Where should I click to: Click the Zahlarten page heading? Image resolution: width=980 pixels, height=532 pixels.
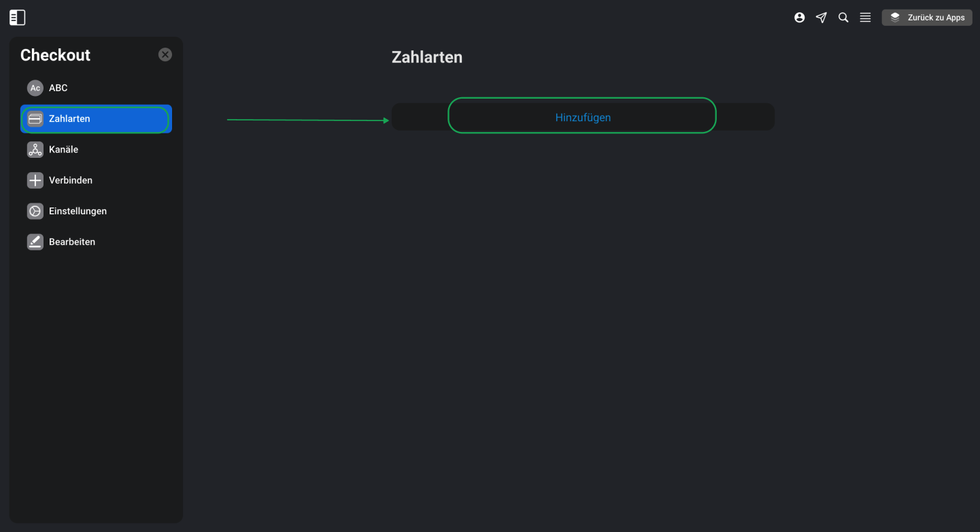click(427, 57)
